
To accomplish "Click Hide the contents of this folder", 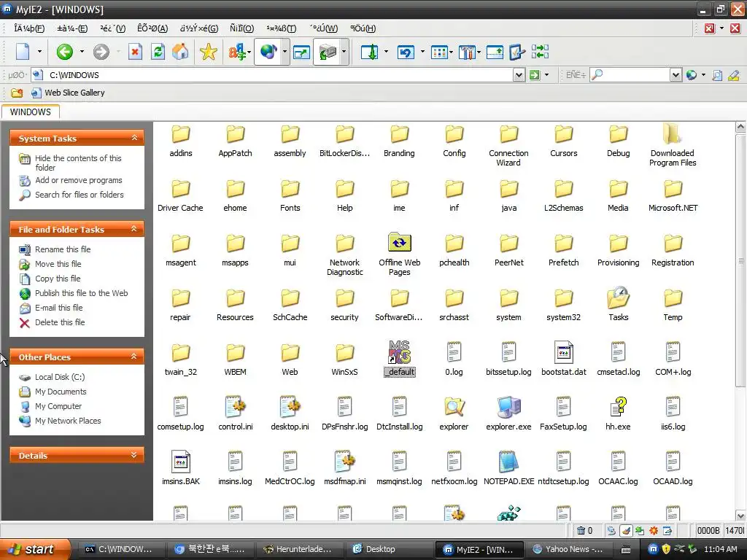I will pyautogui.click(x=78, y=163).
